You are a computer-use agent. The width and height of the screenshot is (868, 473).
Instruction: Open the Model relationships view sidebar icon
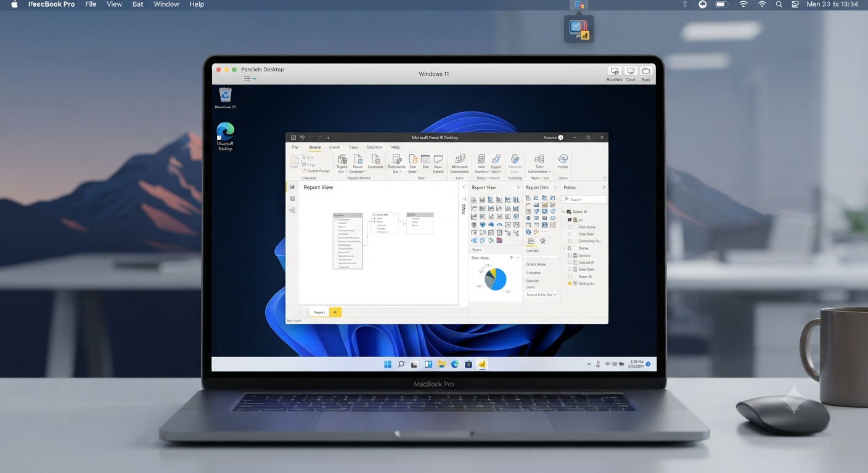292,210
